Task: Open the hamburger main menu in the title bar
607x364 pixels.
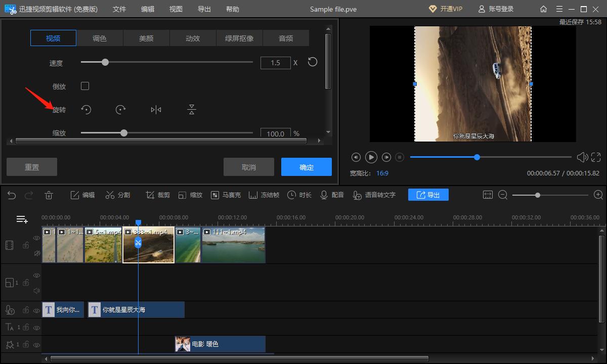Action: tap(558, 9)
